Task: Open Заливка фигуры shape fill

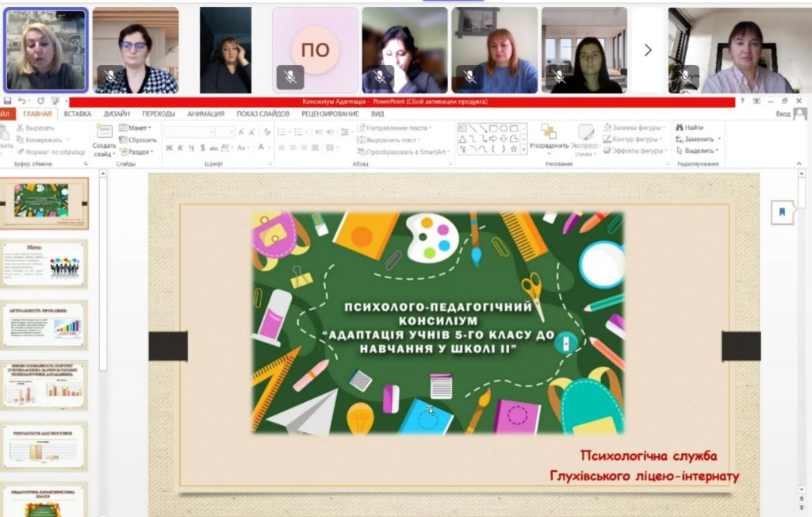Action: [x=634, y=127]
